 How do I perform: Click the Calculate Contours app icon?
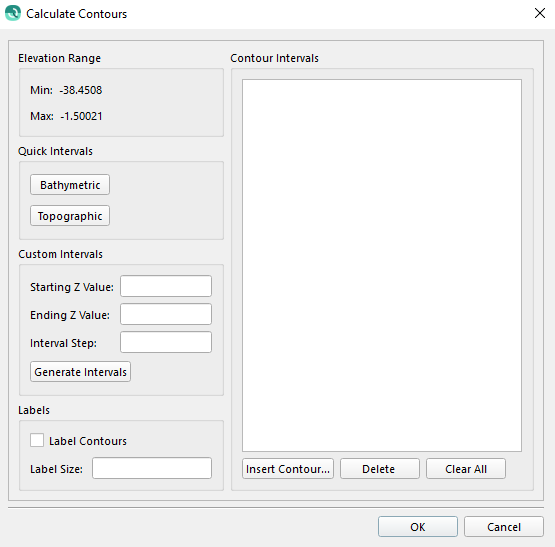(x=13, y=13)
